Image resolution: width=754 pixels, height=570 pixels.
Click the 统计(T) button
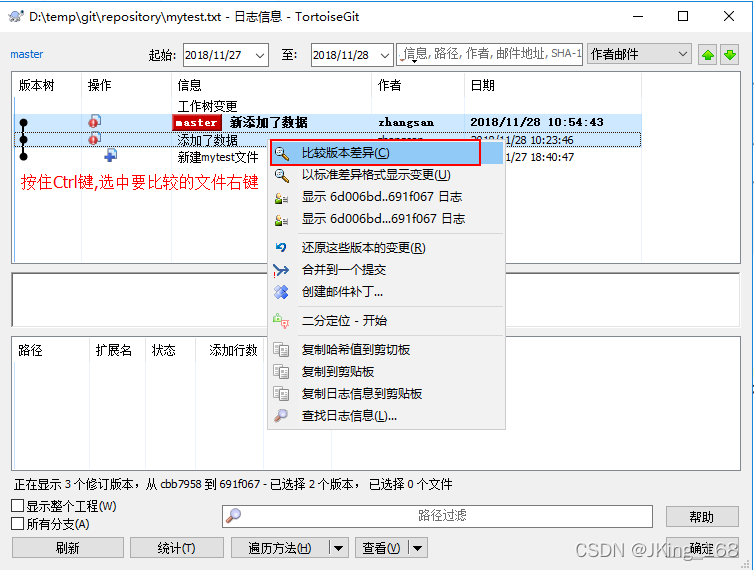[176, 548]
